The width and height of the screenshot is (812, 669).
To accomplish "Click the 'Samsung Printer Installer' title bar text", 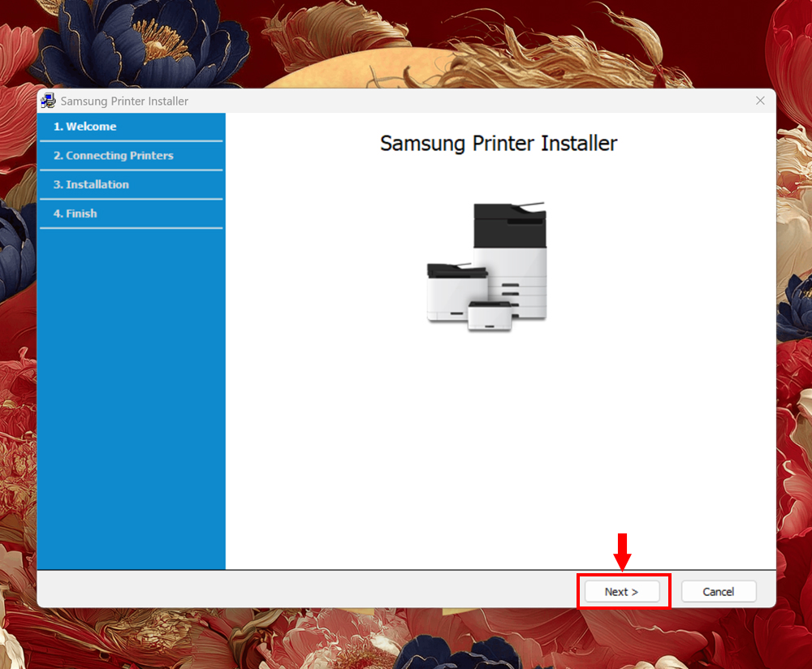I will pyautogui.click(x=124, y=101).
